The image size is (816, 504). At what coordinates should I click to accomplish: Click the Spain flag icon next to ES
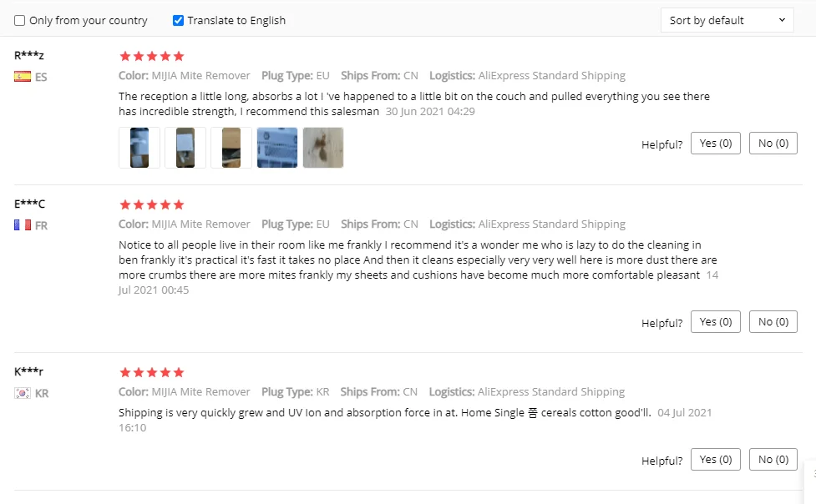coord(23,77)
